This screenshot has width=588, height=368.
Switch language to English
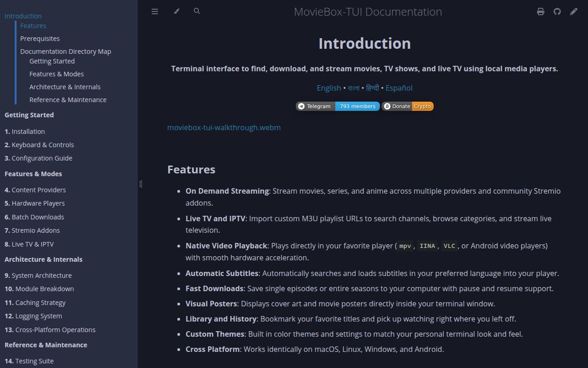329,88
